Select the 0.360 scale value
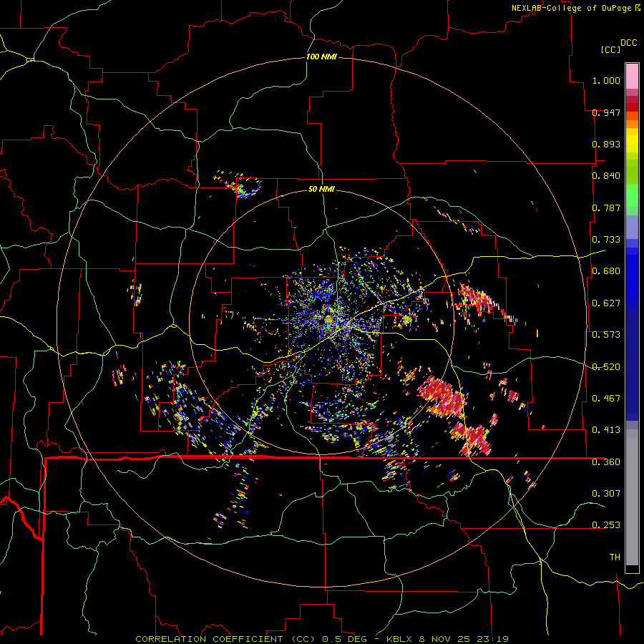This screenshot has height=644, width=644. [606, 462]
